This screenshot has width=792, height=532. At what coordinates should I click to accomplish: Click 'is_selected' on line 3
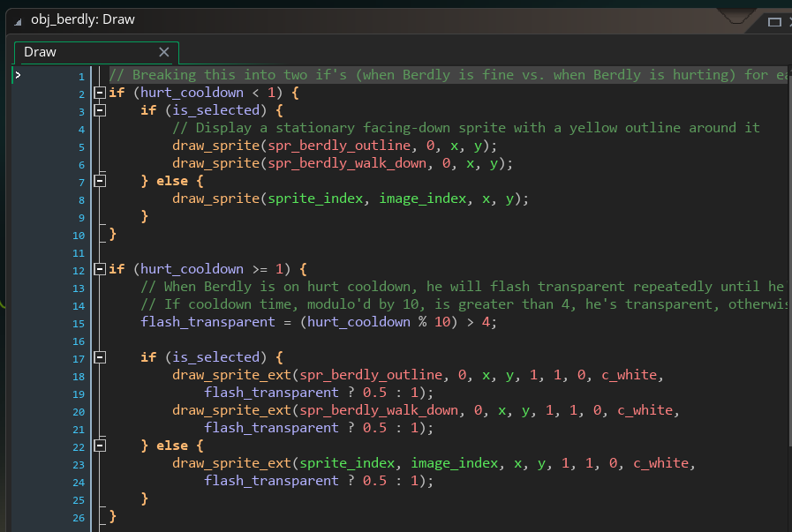click(x=215, y=110)
